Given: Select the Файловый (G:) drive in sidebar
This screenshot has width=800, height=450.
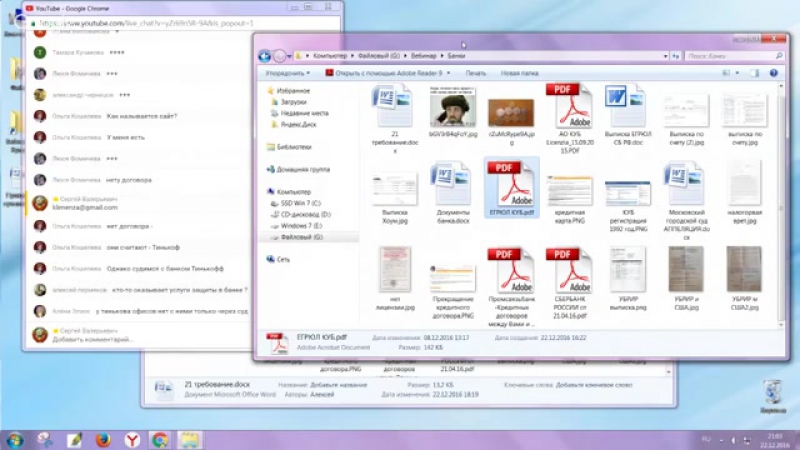Looking at the screenshot, I should pos(302,237).
